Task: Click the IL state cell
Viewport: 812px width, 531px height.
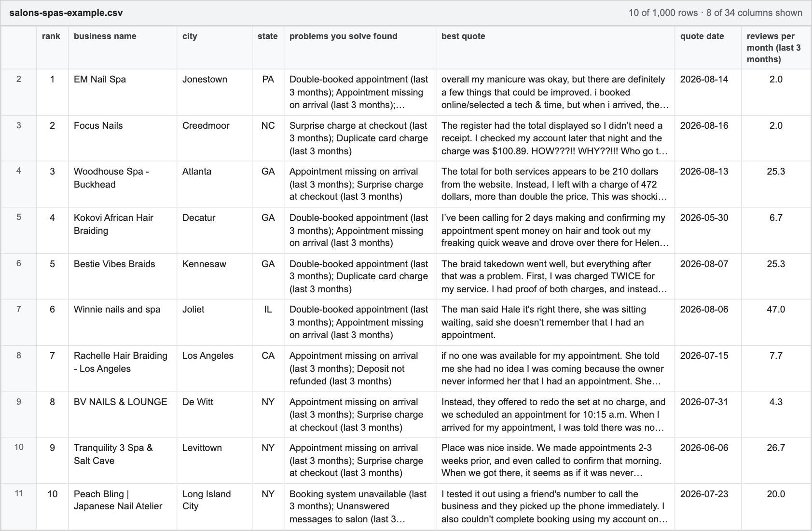Action: click(x=268, y=322)
